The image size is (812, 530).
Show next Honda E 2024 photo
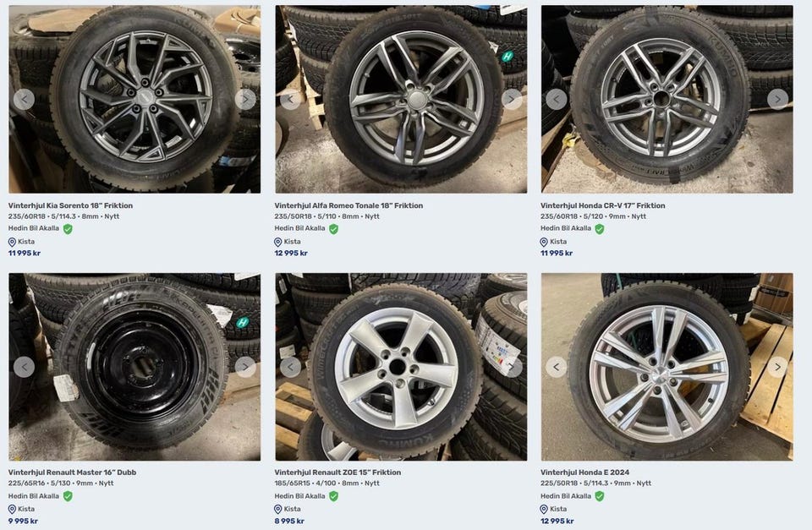[777, 367]
